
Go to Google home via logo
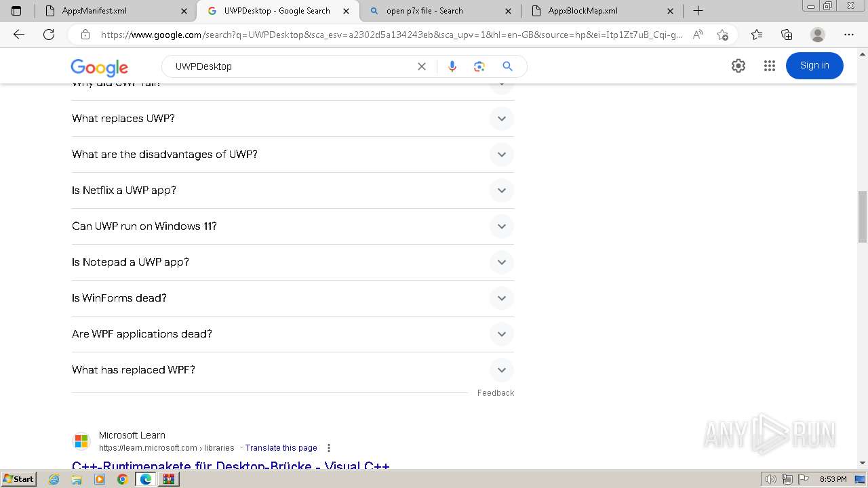(x=99, y=67)
